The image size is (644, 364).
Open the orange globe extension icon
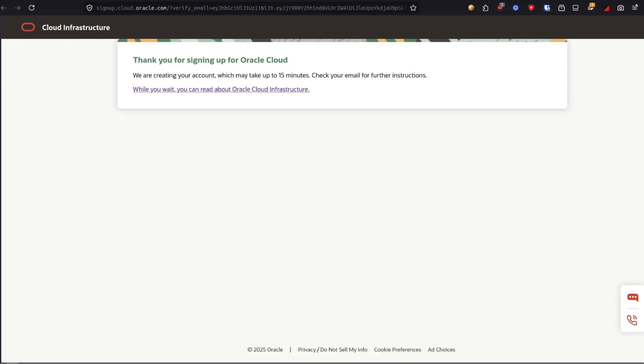pyautogui.click(x=471, y=8)
